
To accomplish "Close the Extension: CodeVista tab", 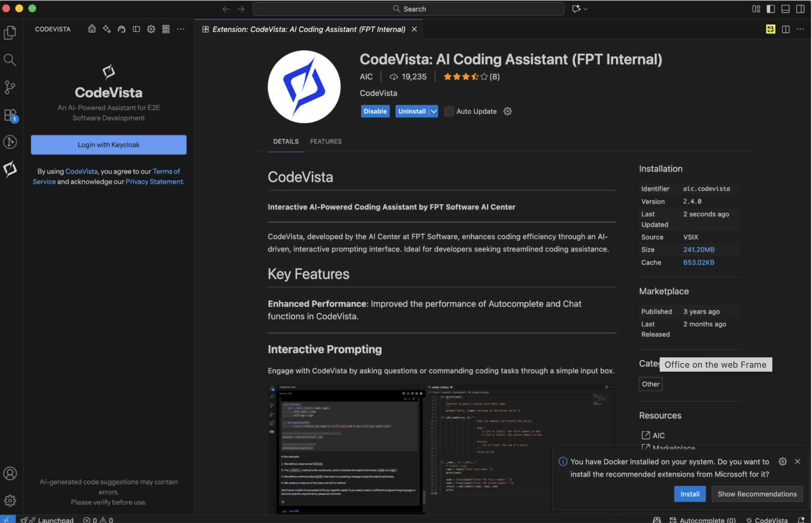I will [414, 29].
